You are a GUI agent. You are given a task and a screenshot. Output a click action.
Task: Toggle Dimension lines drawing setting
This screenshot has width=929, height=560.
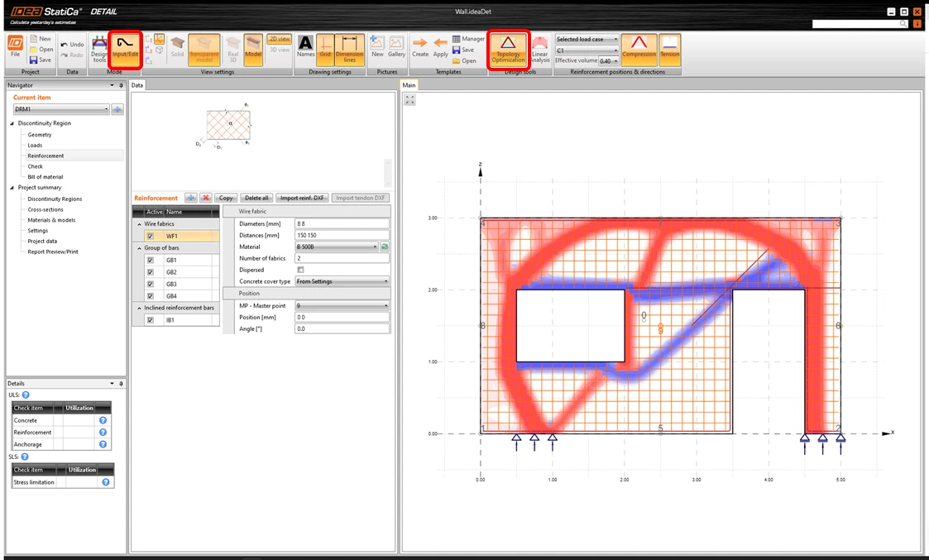(350, 50)
